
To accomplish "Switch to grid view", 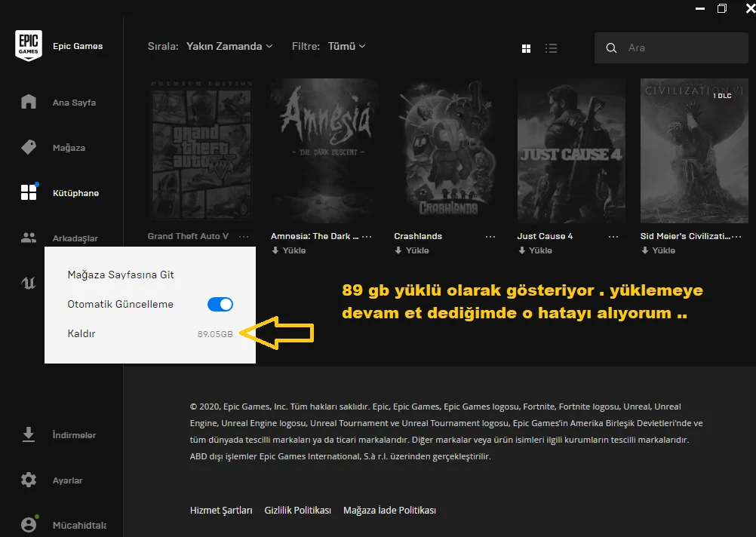I will tap(526, 48).
